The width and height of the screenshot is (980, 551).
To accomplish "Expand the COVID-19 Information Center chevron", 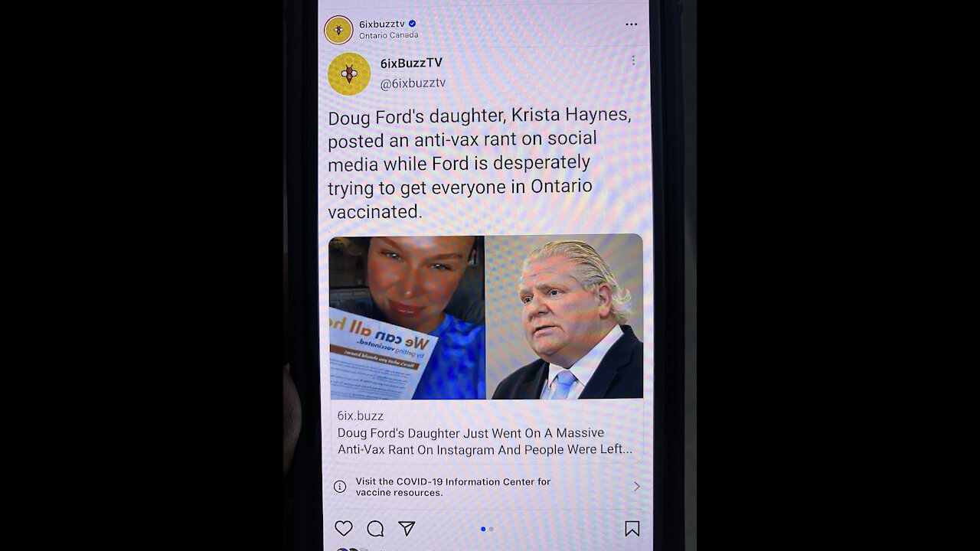I will [x=636, y=487].
